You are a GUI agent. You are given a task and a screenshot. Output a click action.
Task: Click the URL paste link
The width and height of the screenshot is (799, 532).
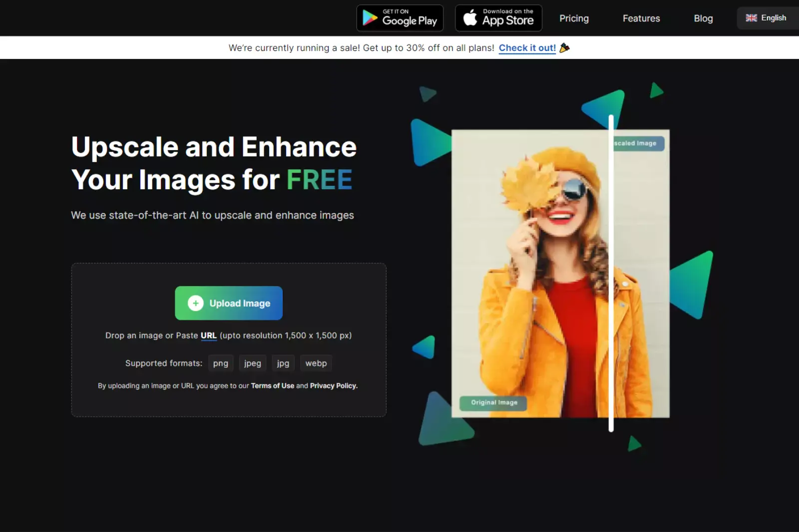coord(209,335)
